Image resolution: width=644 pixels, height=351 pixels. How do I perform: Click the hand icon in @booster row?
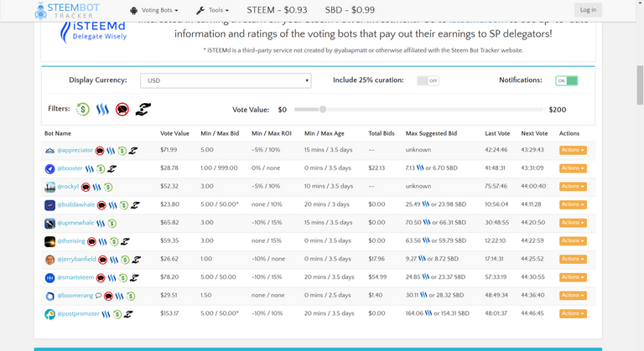pos(112,168)
